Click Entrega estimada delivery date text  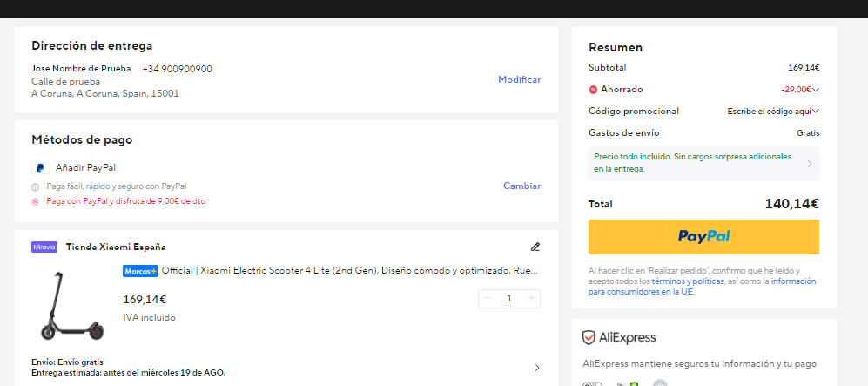(129, 372)
